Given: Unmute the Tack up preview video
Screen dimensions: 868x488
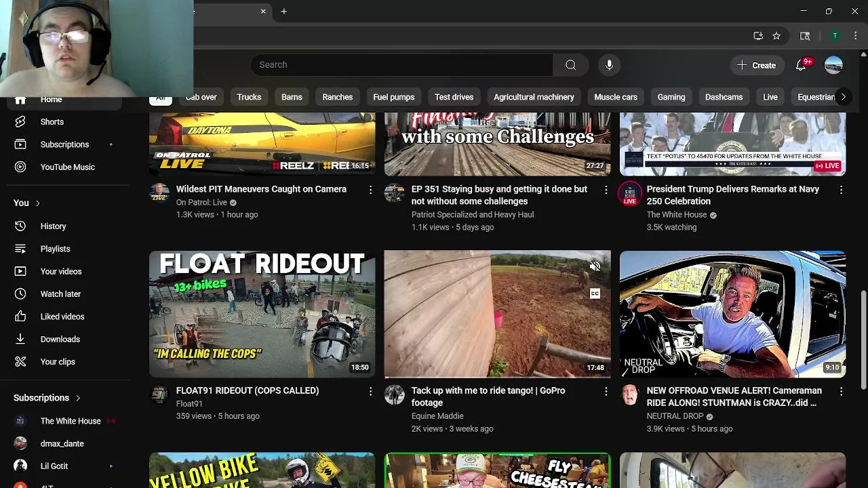Looking at the screenshot, I should (595, 267).
